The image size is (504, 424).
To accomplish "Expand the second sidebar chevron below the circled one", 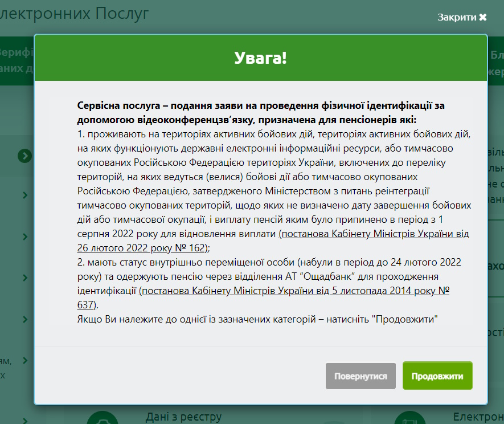I will pyautogui.click(x=25, y=195).
